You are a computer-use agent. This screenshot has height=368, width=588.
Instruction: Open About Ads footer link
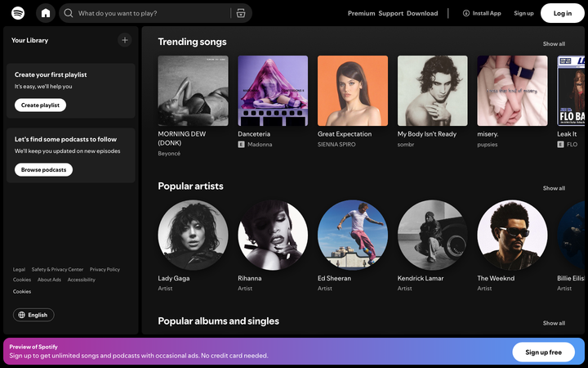(49, 280)
